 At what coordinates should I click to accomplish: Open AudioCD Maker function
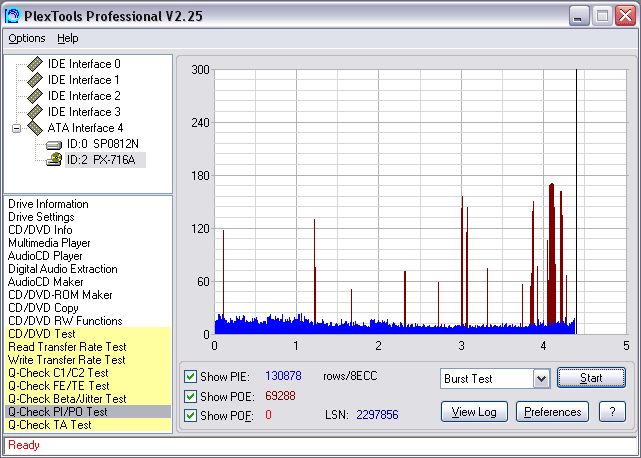click(46, 282)
